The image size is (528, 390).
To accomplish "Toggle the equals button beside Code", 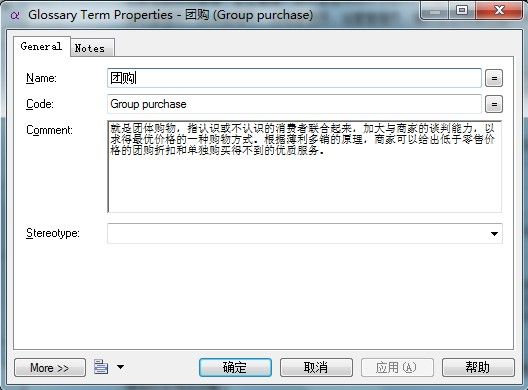I will (494, 104).
